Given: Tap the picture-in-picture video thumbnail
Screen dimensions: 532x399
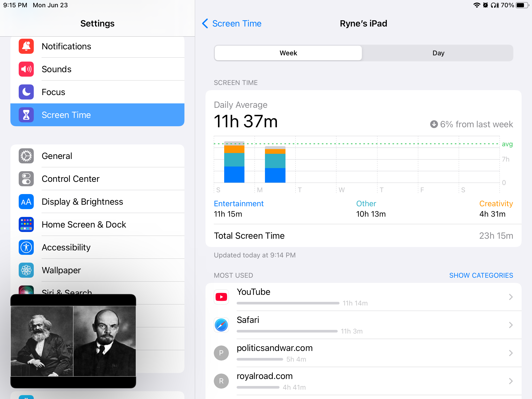Looking at the screenshot, I should coord(73,341).
